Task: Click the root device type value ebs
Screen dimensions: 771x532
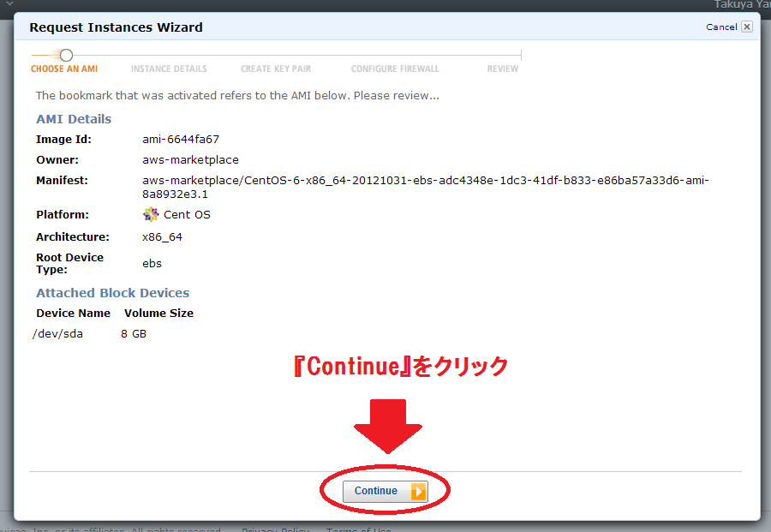Action: point(152,264)
